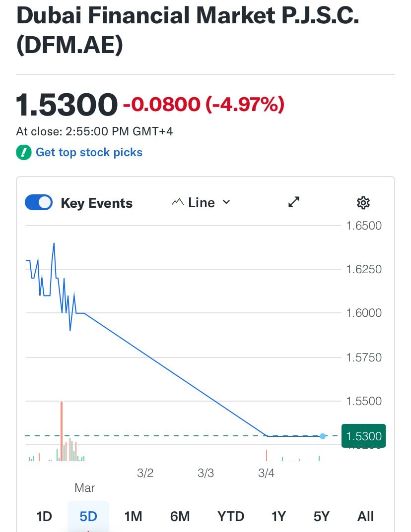The image size is (411, 532).
Task: Click the dropdown chevron next to Line
Action: (226, 202)
